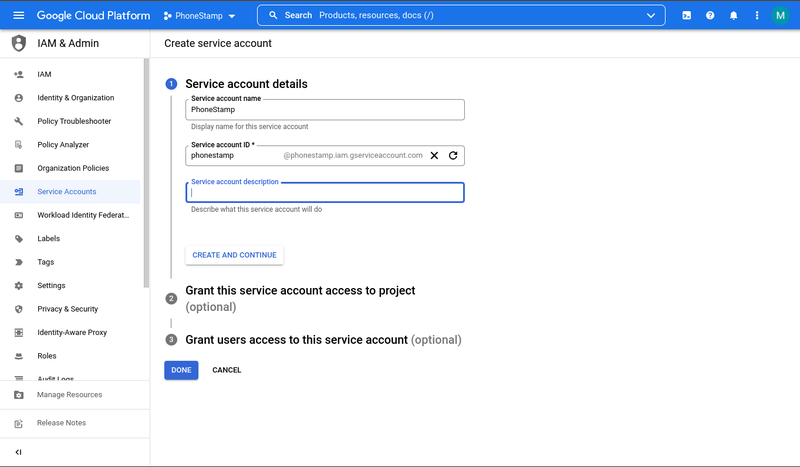Open Privacy & Security

pos(70,309)
